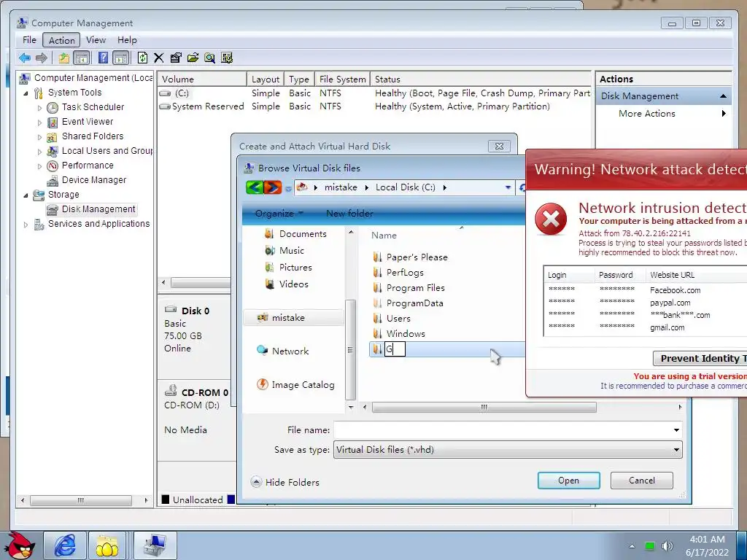
Task: Click the black X delete icon in toolbar
Action: (158, 58)
